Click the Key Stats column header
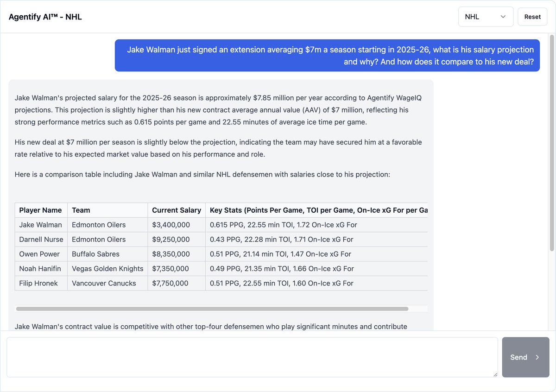 [x=316, y=210]
